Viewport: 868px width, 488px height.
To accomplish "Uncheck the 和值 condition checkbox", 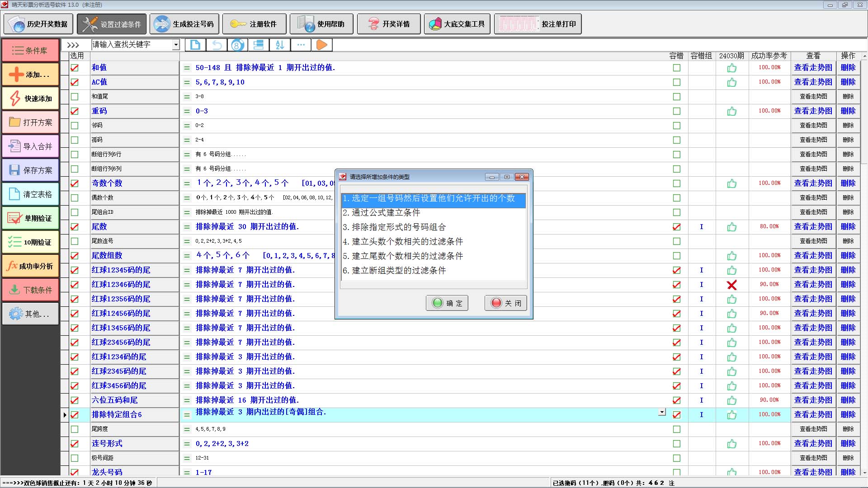I will (x=75, y=68).
